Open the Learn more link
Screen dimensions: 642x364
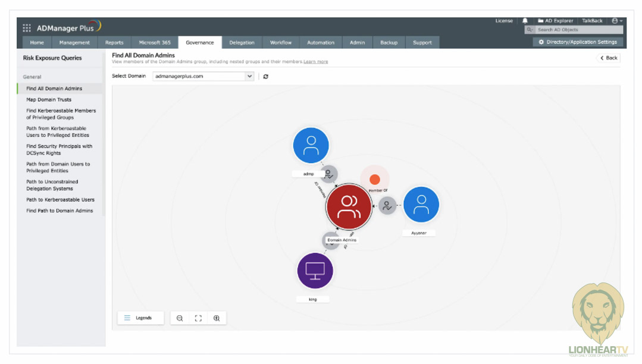tap(315, 62)
